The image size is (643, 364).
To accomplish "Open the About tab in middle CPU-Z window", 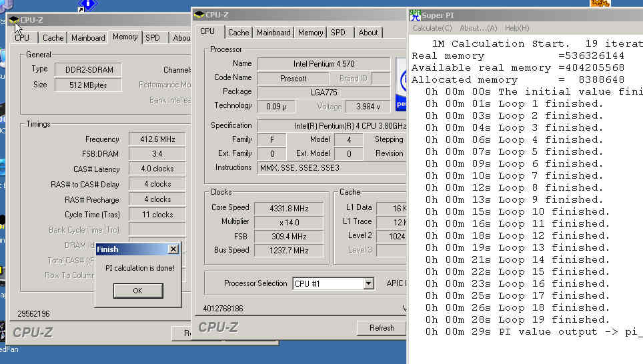I will tap(368, 33).
